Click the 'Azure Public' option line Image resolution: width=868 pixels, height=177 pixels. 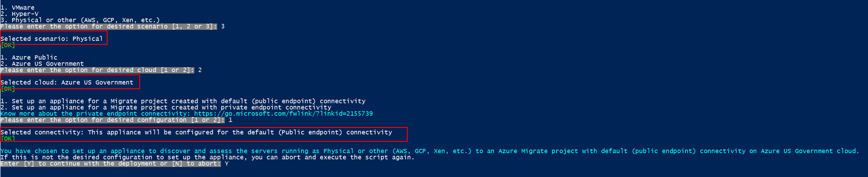click(x=29, y=57)
